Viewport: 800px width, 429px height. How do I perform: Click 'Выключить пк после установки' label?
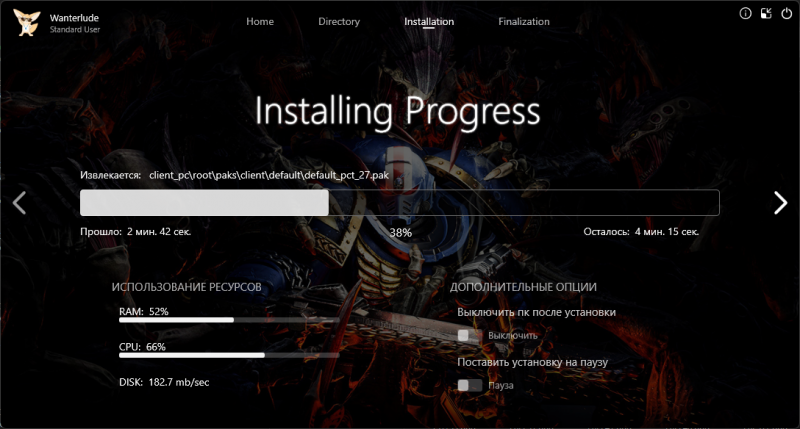pos(536,312)
